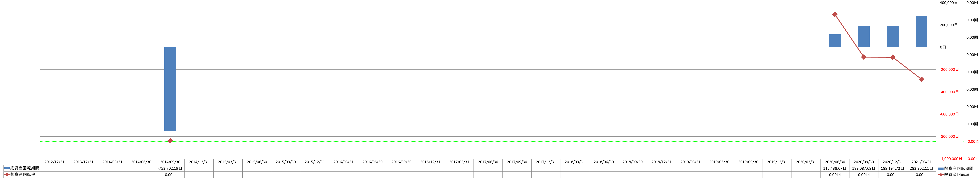Click the 2012/12/31 date header
The image size is (980, 178).
[54, 162]
